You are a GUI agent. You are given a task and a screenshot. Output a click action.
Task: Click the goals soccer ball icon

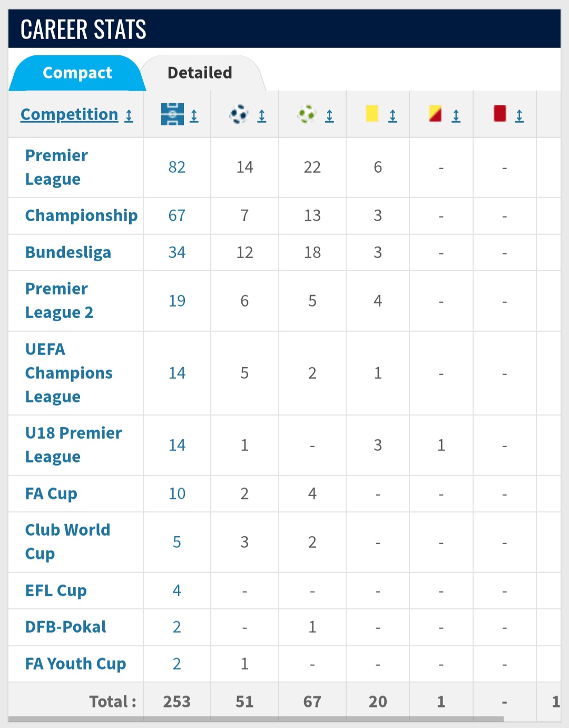click(239, 114)
